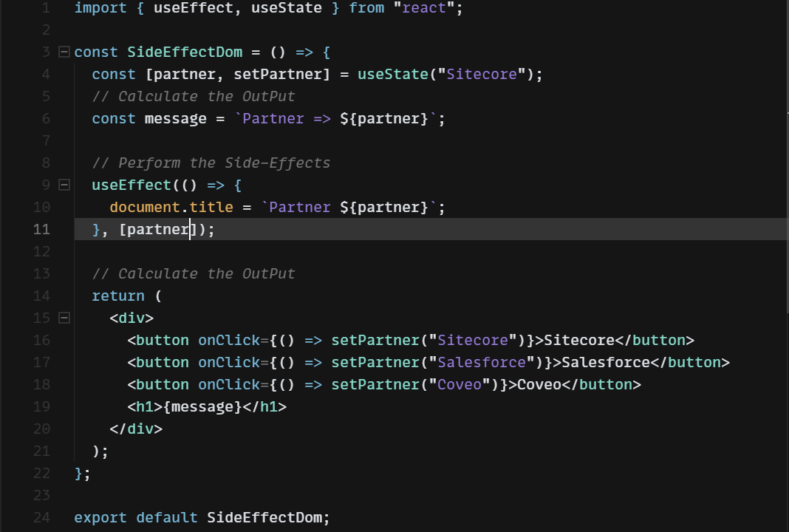Click the title property on line 10
789x532 pixels.
[x=211, y=207]
